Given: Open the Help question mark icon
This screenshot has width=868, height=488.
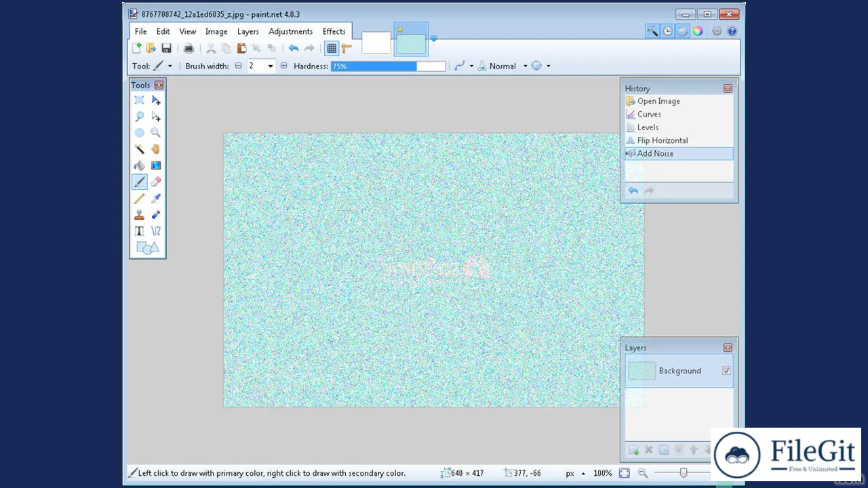Looking at the screenshot, I should [x=732, y=31].
